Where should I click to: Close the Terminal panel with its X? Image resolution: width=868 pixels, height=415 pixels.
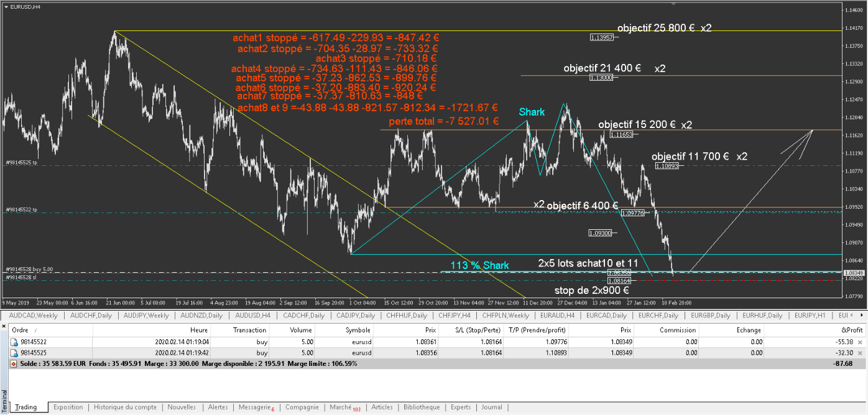point(4,327)
